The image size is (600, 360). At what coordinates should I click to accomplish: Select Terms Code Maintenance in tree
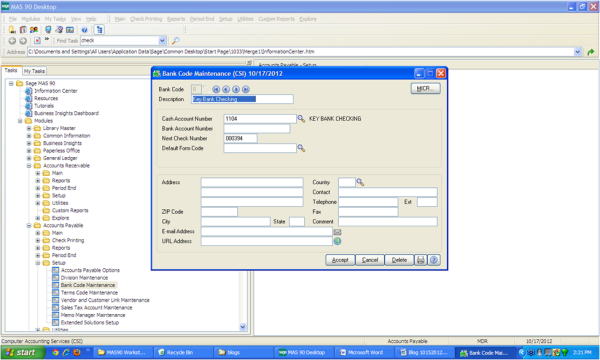[x=89, y=293]
